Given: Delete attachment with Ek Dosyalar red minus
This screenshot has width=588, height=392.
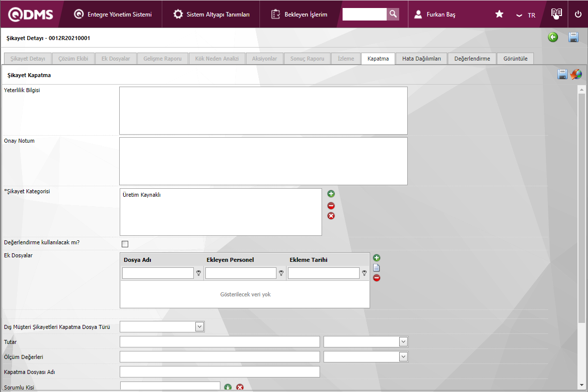Looking at the screenshot, I should (377, 278).
